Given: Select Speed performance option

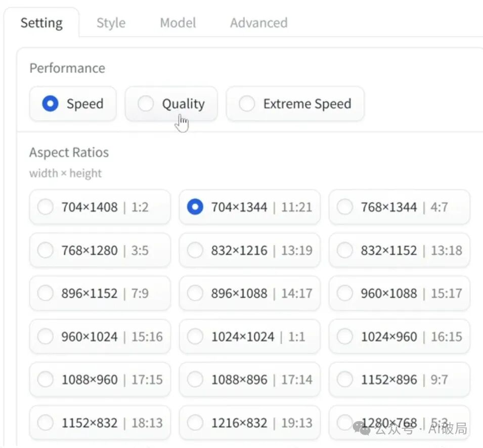Looking at the screenshot, I should (x=73, y=104).
